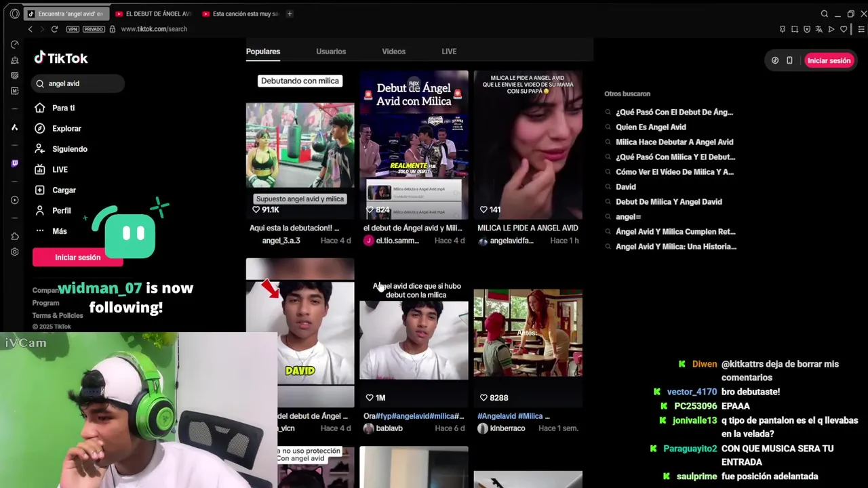Viewport: 868px width, 488px height.
Task: Select the LIVE results tab
Action: (449, 52)
